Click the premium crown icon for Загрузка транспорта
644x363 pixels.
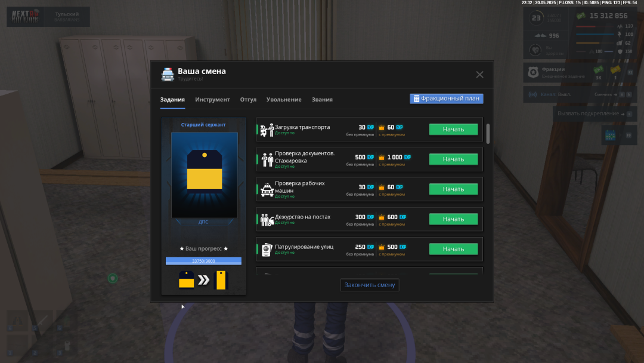pos(382,127)
